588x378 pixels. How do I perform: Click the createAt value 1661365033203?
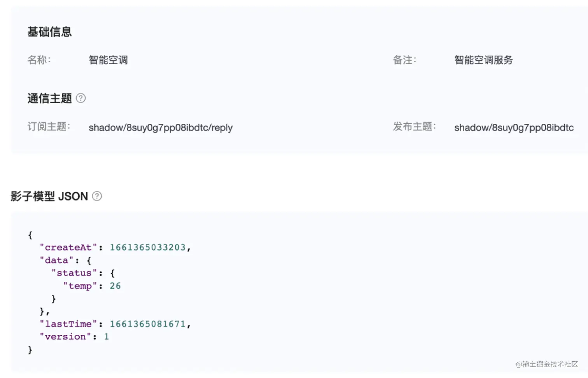click(x=148, y=247)
